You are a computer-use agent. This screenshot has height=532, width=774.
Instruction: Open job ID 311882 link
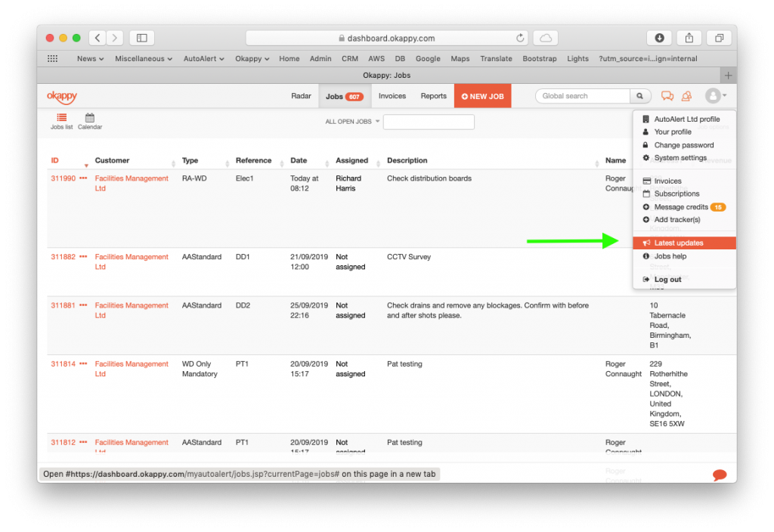pos(63,257)
